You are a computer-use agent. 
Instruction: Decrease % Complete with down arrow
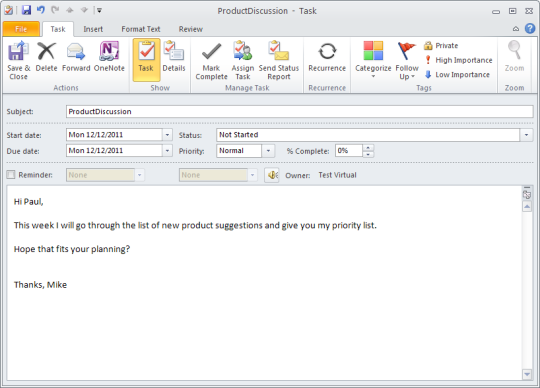point(368,154)
